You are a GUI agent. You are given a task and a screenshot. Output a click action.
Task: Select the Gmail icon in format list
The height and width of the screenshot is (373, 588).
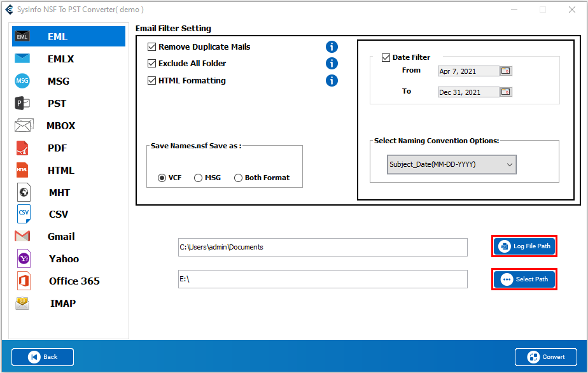[22, 236]
